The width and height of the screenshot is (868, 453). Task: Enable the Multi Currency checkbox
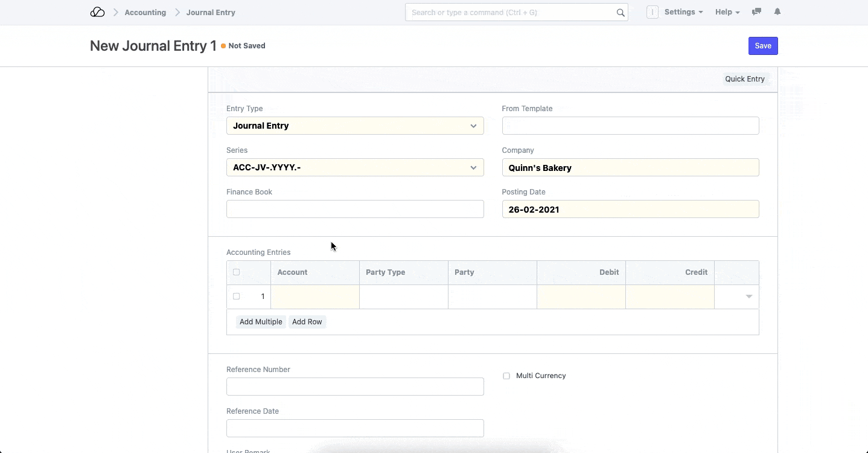tap(506, 376)
